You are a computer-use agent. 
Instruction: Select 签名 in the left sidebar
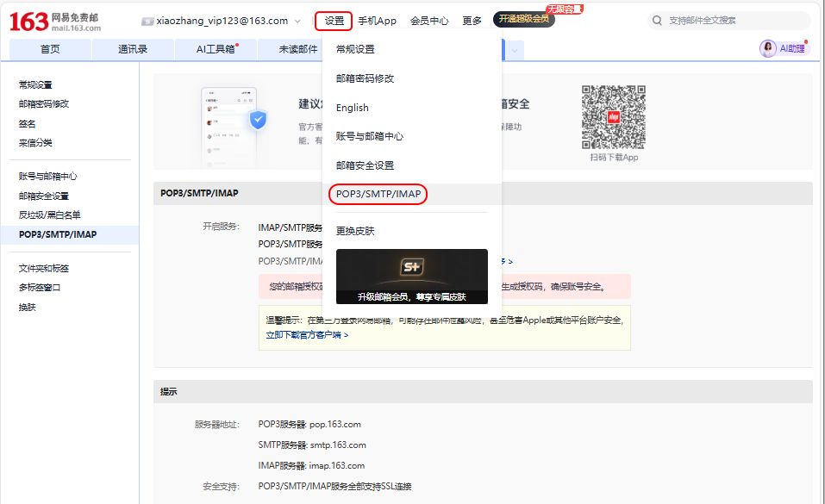(28, 123)
